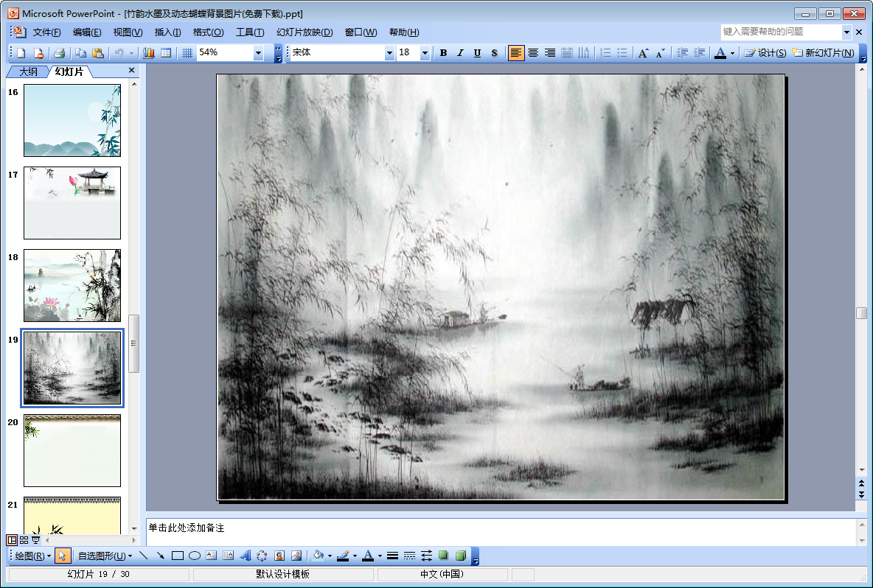Insert a chart using chart icon
Viewport: 873px width, 588px height.
point(149,53)
